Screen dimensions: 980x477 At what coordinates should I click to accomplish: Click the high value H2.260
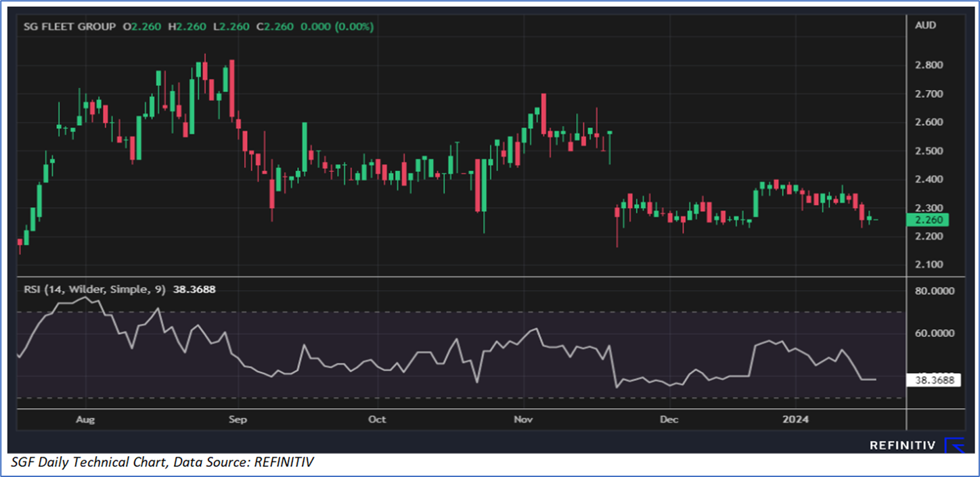187,26
